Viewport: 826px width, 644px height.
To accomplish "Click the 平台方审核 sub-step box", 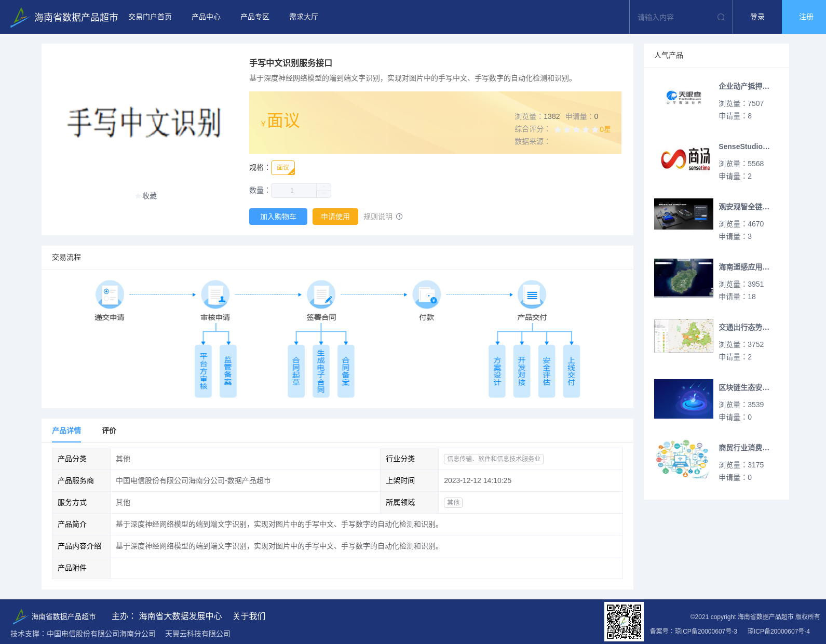I will (204, 371).
